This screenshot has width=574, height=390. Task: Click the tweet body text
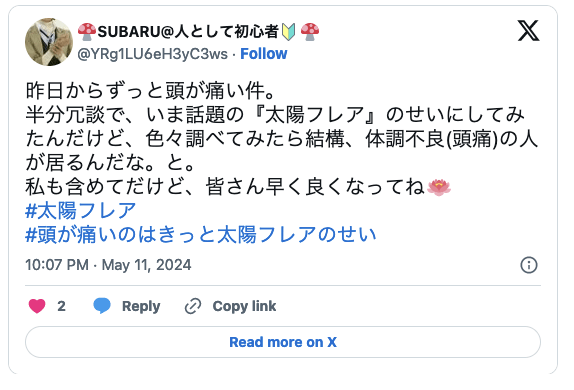[x=282, y=138]
